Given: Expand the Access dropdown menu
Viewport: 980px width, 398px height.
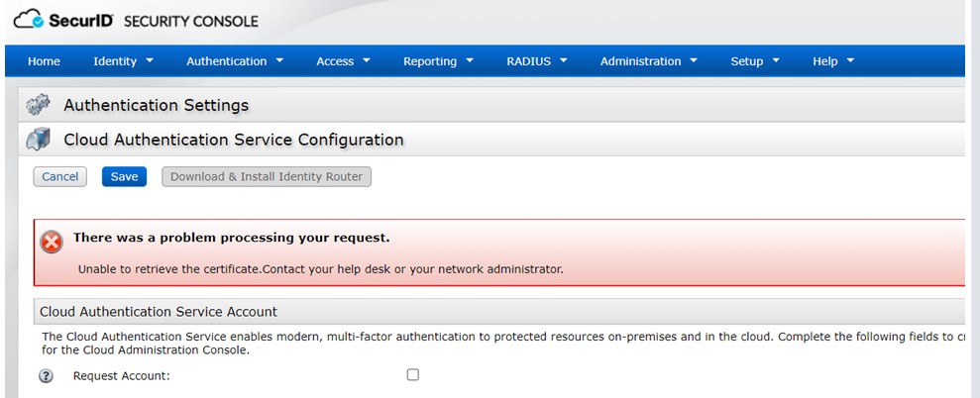Looking at the screenshot, I should (x=343, y=61).
